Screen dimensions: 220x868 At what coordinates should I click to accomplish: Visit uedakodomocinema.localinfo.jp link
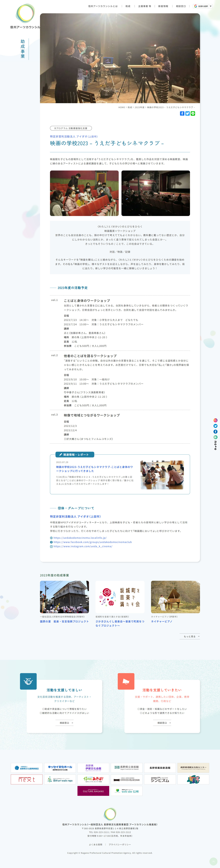point(80,538)
